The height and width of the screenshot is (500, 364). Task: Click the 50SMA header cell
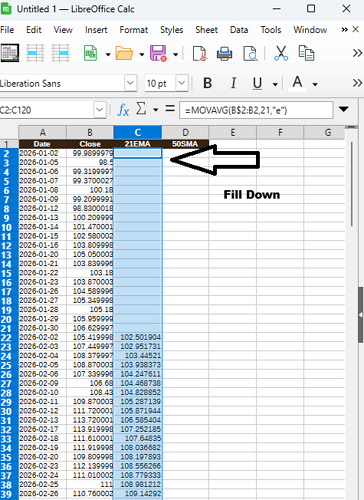point(185,144)
